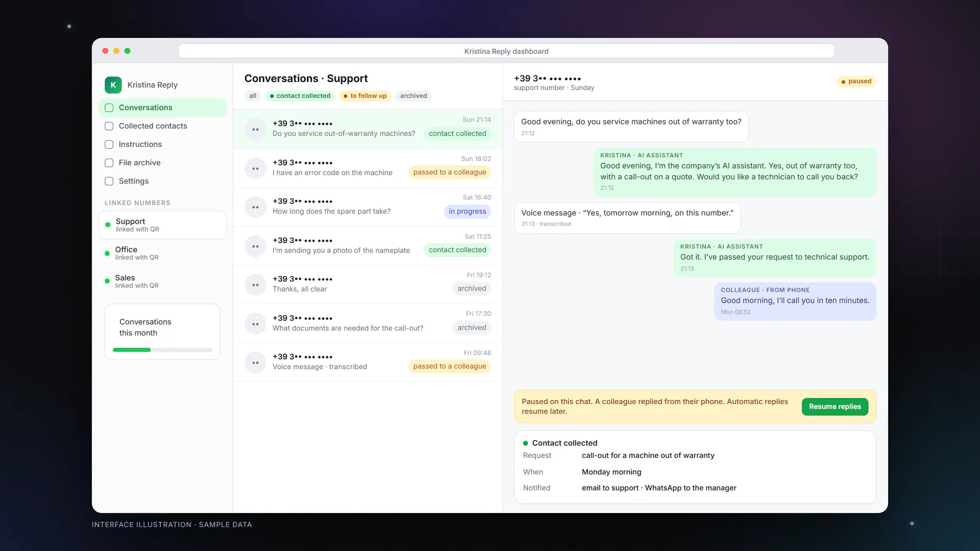Click the colleague 'Good morning' message
Screen dimensions: 980x551
point(795,301)
